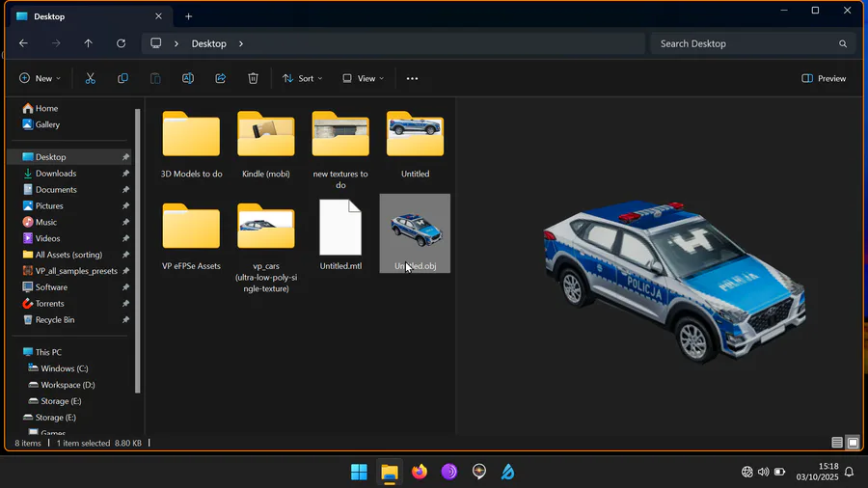Viewport: 868px width, 488px height.
Task: Expand chevron after Desktop in address bar
Action: (241, 43)
